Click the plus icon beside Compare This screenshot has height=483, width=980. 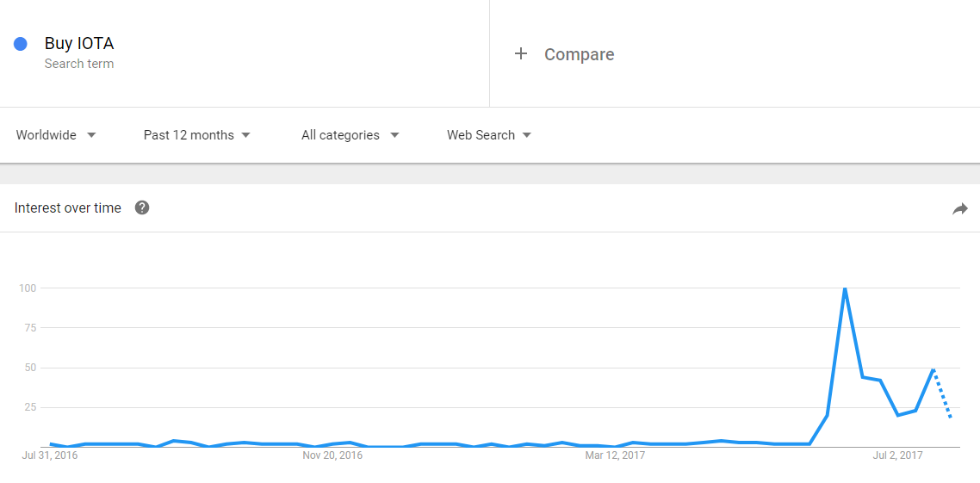point(521,53)
